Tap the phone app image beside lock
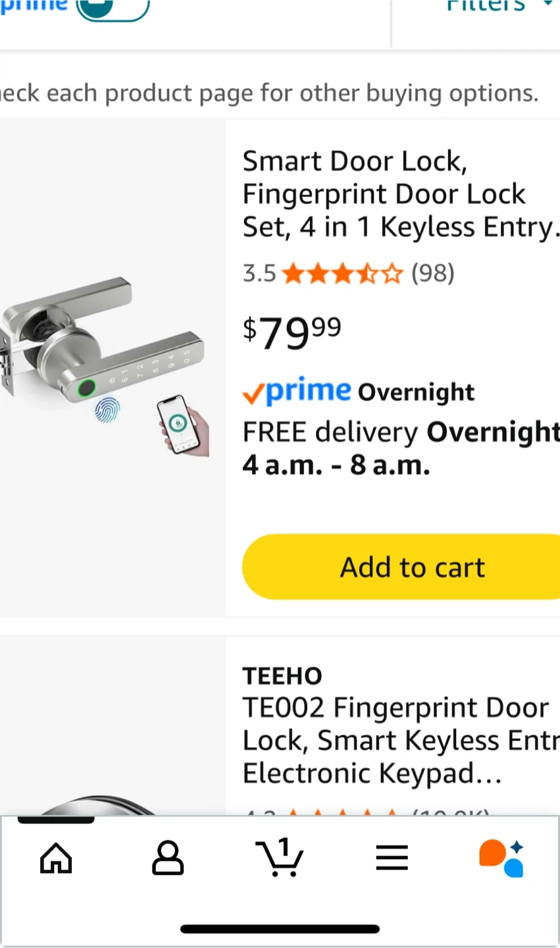 pyautogui.click(x=183, y=425)
